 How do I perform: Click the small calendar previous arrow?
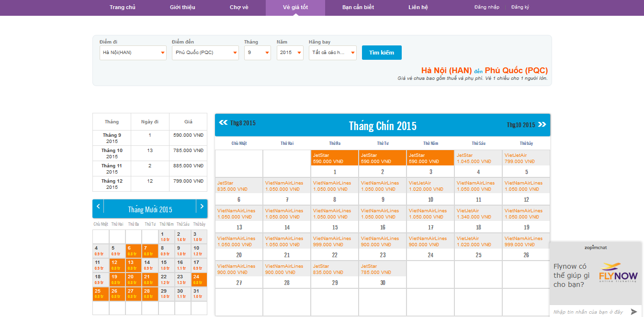point(98,207)
